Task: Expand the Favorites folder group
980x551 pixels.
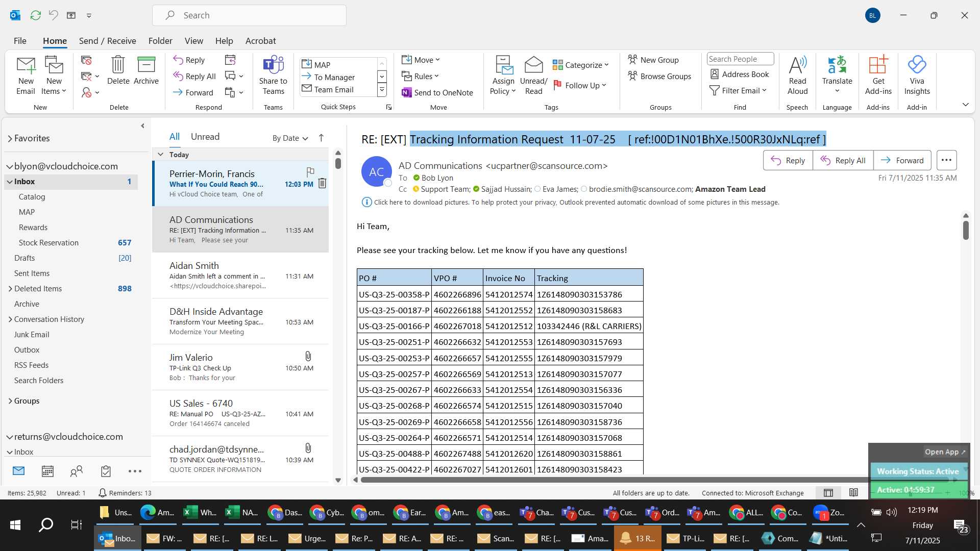Action: point(10,138)
